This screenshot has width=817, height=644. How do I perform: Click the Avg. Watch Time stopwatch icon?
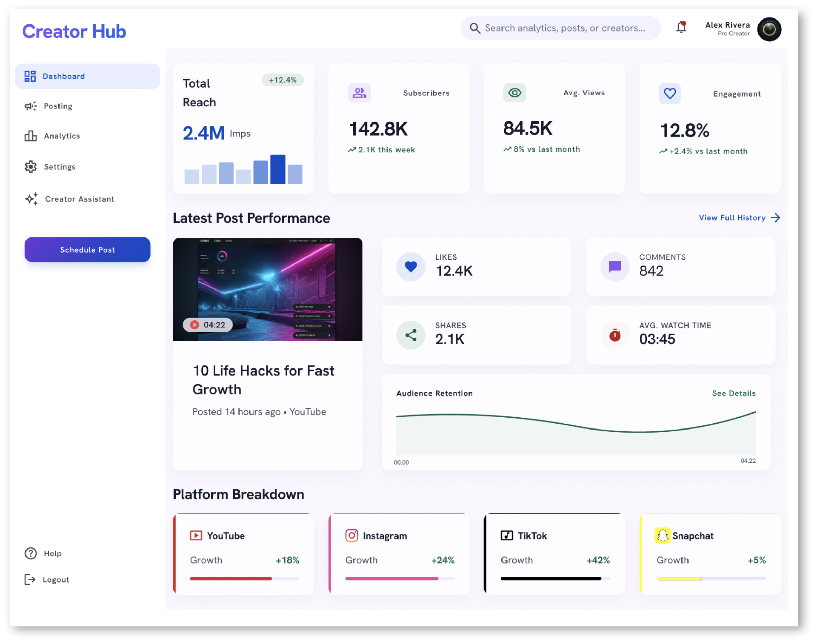pyautogui.click(x=615, y=335)
